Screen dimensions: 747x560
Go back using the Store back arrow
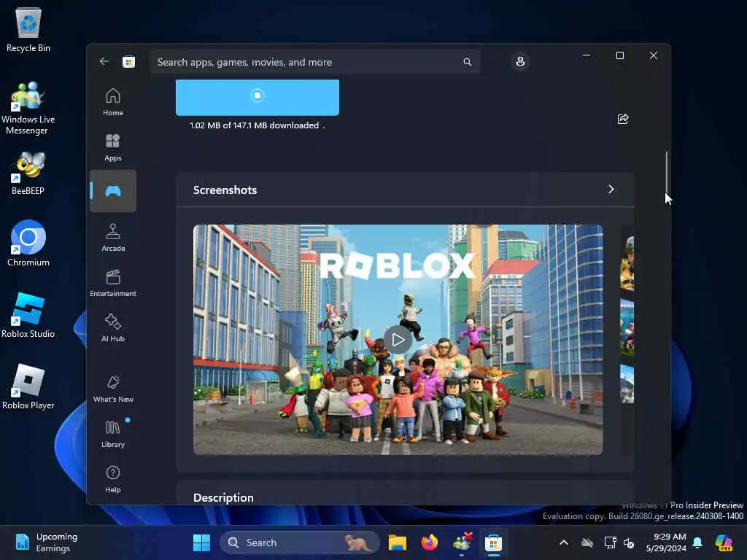click(x=104, y=61)
